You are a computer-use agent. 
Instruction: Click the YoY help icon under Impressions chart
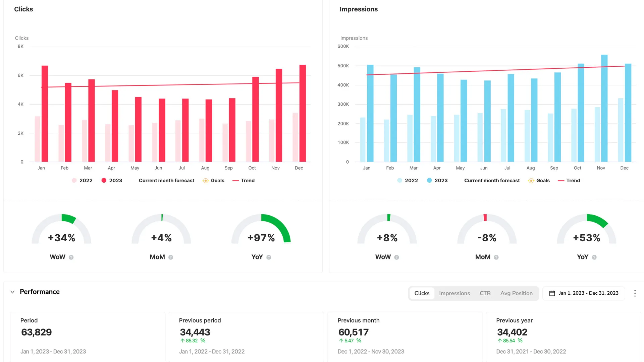[594, 257]
